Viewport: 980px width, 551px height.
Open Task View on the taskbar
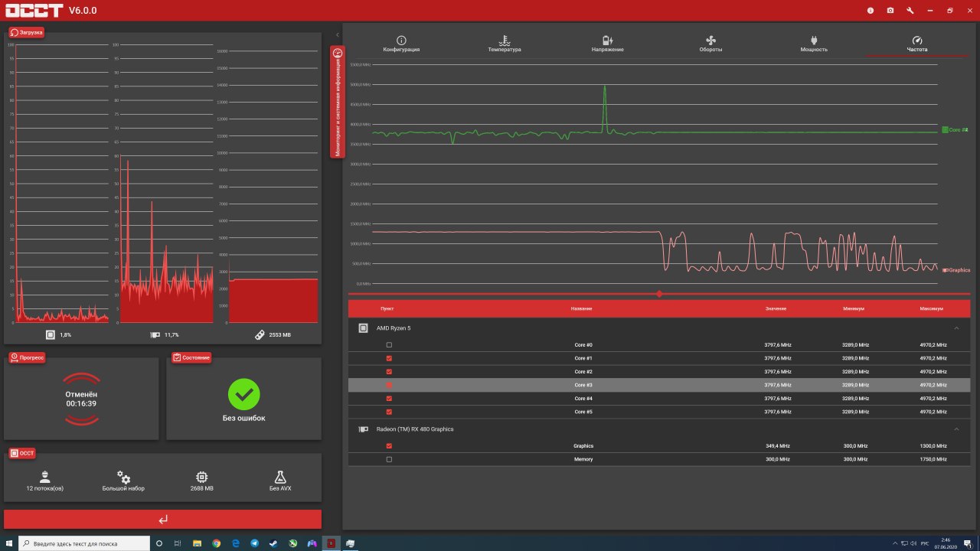tap(178, 543)
